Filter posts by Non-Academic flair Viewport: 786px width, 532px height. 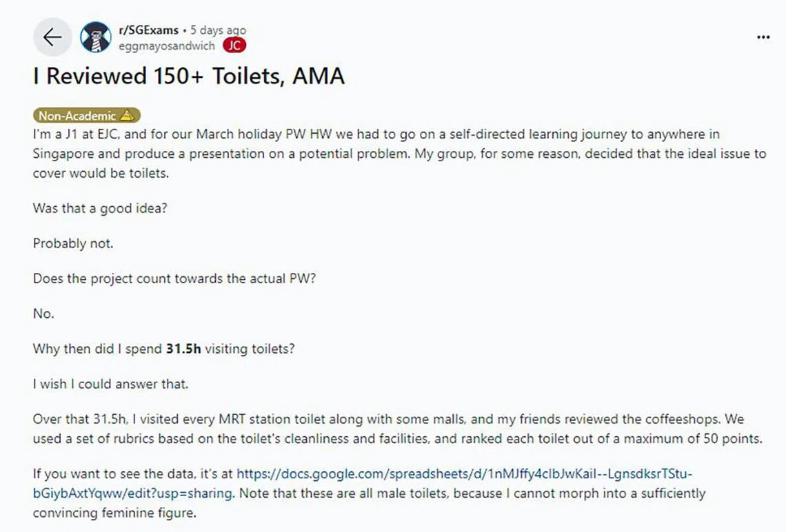coord(77,116)
